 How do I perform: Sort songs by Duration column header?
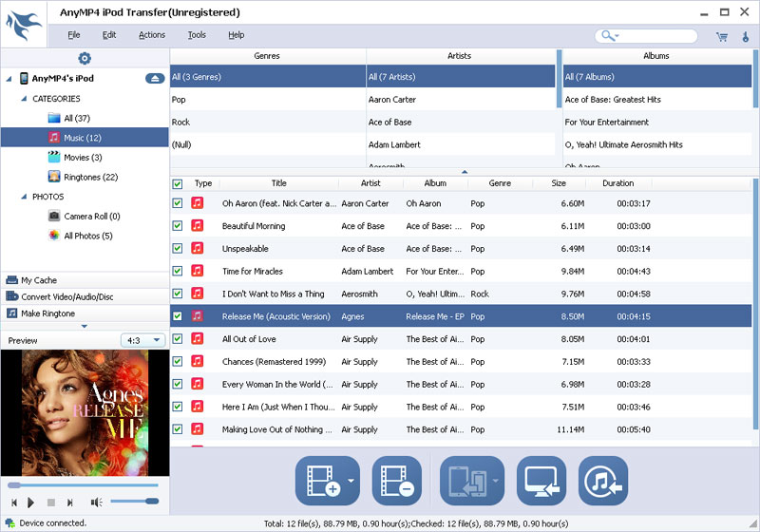[x=618, y=183]
